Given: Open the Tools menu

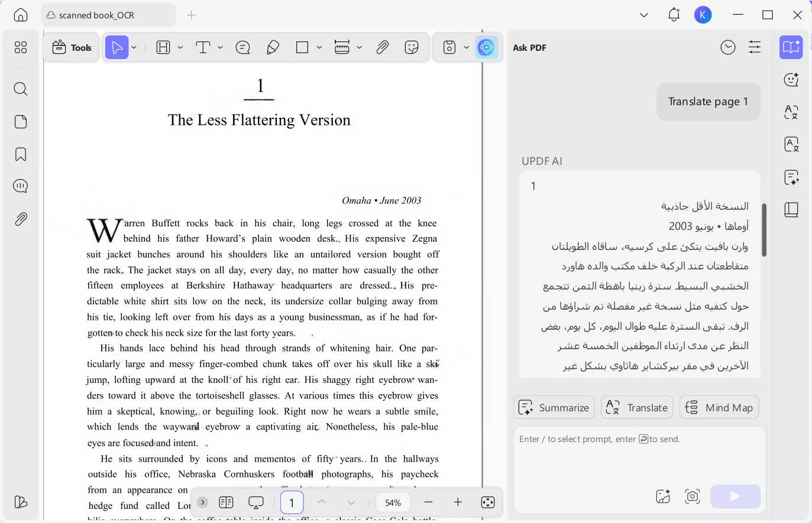Looking at the screenshot, I should [72, 48].
